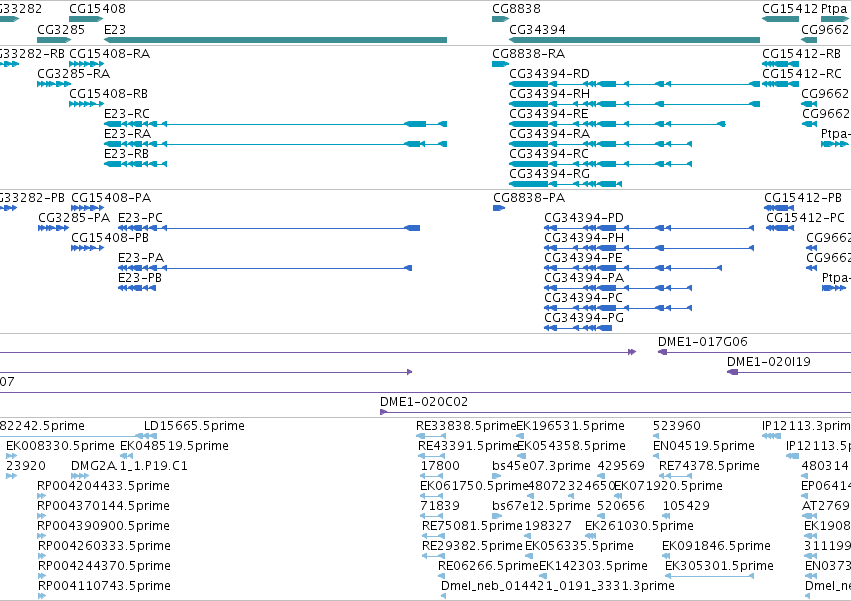
Task: Click EST Dmel_neb_014421_0191_3331.3prime
Action: pyautogui.click(x=557, y=586)
